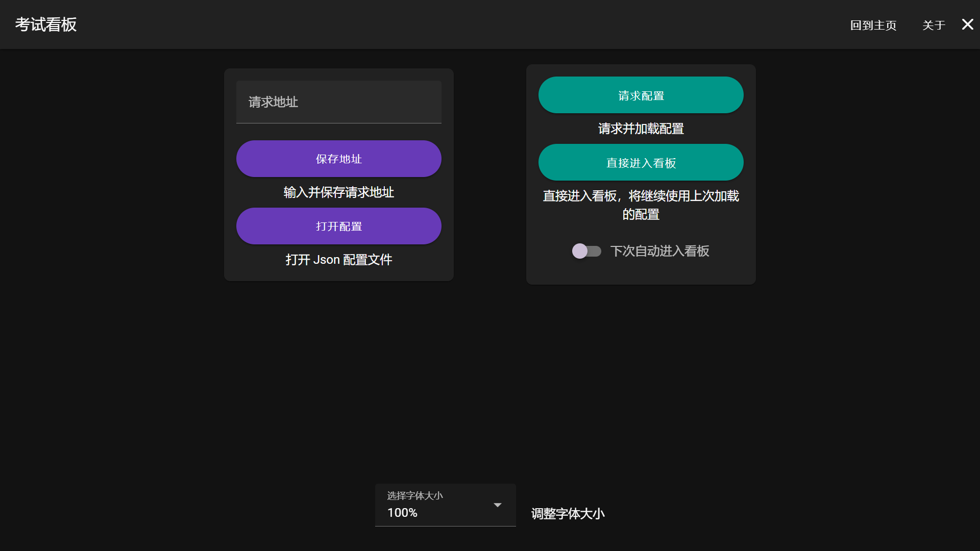
Task: Click the teal 请求配置 button
Action: pyautogui.click(x=641, y=95)
